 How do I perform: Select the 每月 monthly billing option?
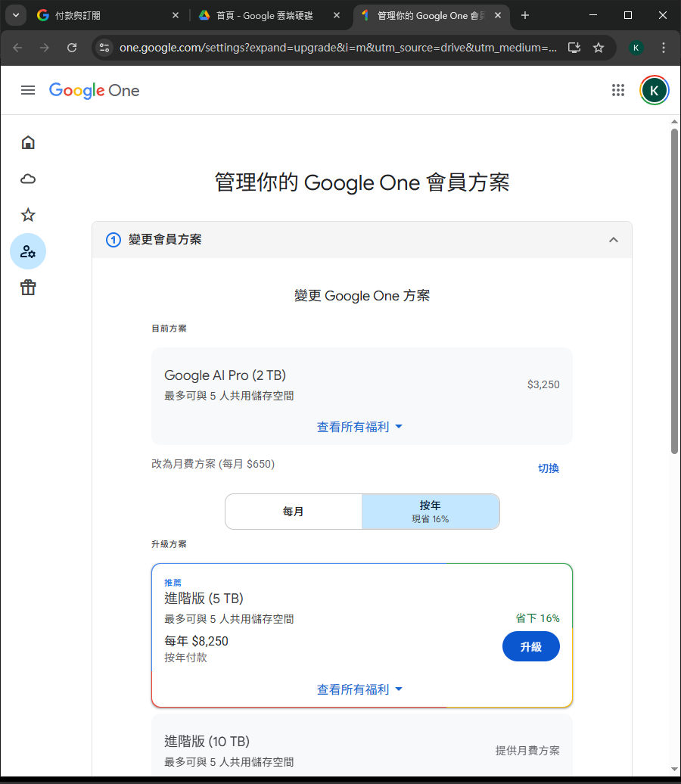click(x=294, y=512)
